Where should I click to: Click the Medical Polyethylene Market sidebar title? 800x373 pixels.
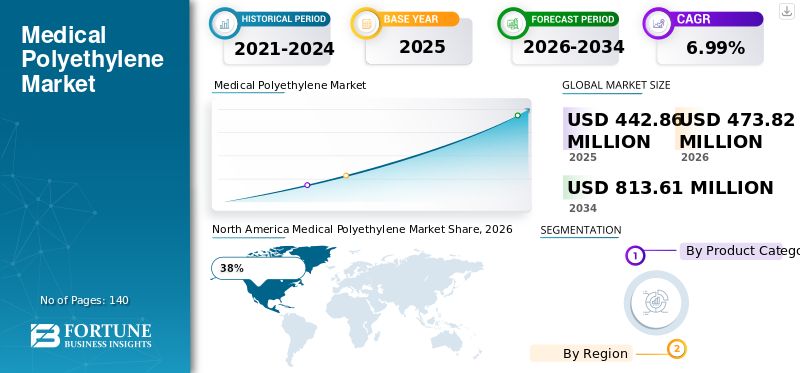click(x=92, y=59)
